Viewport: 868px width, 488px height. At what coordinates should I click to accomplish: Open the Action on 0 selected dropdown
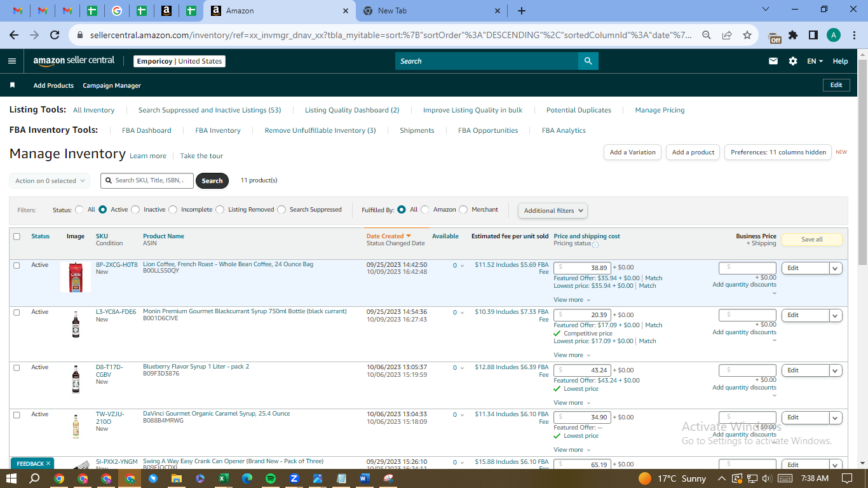50,181
